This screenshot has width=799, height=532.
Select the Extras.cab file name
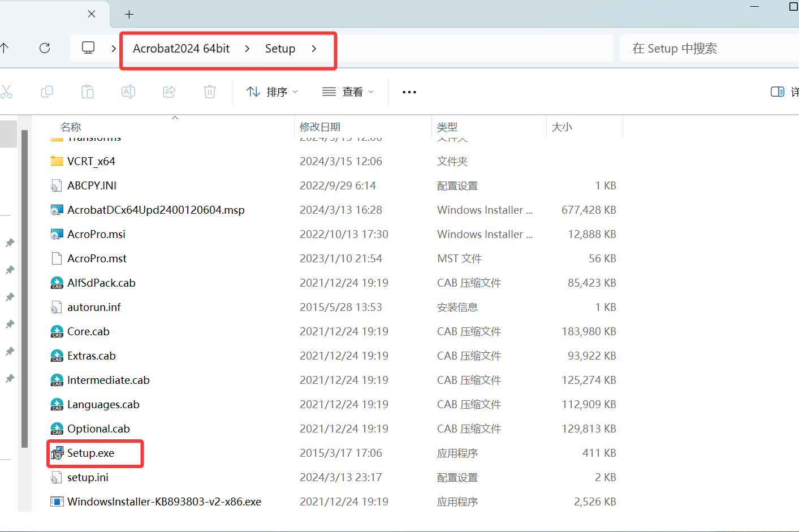pyautogui.click(x=92, y=356)
